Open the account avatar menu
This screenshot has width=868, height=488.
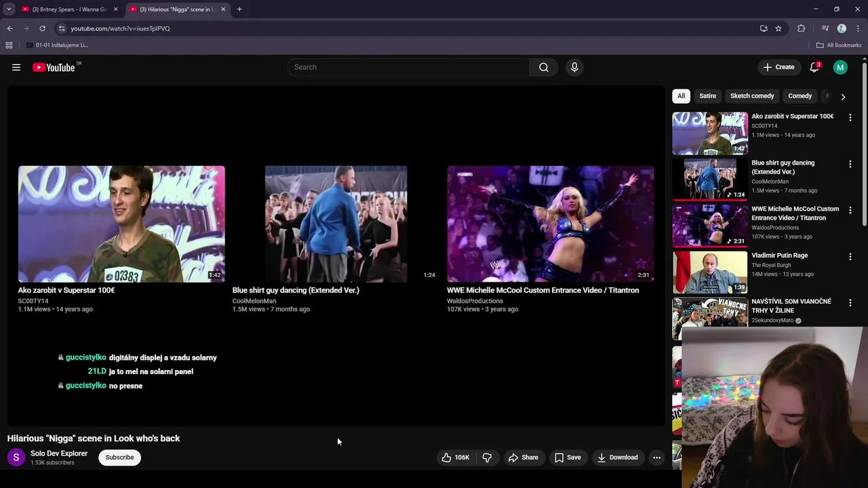tap(840, 67)
